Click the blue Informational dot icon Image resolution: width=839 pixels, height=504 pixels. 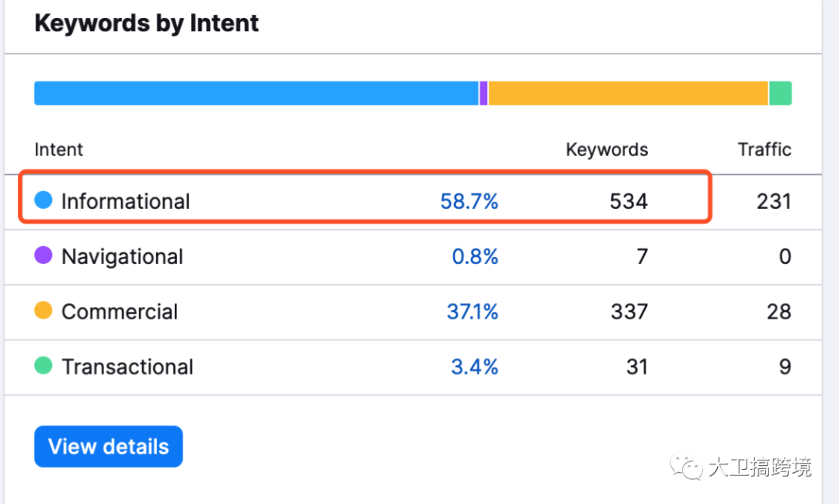point(44,200)
